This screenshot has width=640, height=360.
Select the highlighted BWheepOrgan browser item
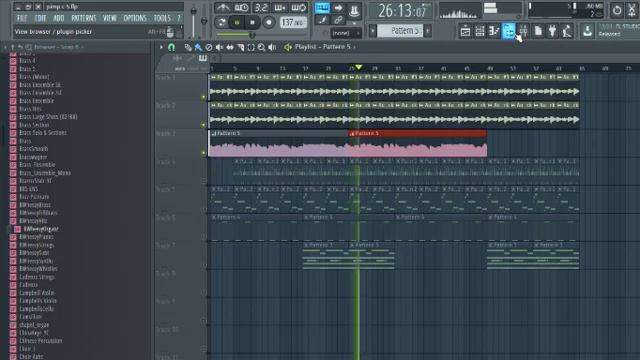(x=41, y=229)
